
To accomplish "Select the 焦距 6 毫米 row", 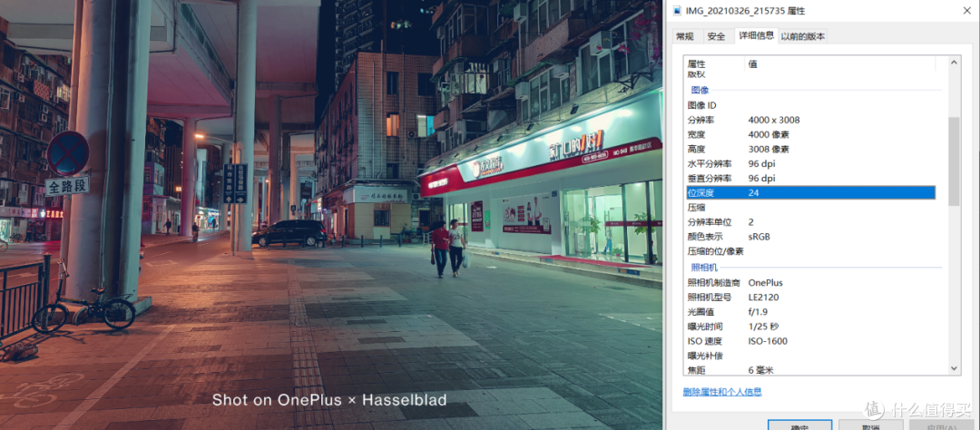I will 810,370.
